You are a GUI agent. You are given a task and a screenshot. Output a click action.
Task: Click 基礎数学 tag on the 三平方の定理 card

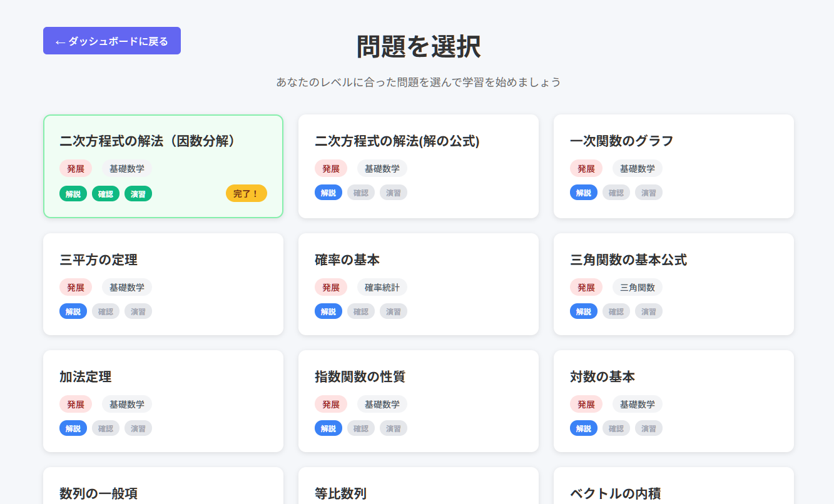(127, 288)
